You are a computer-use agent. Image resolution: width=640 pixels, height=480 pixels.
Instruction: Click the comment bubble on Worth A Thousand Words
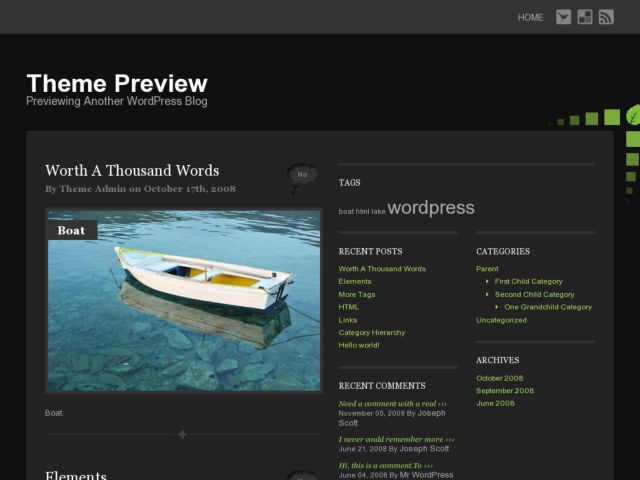(302, 176)
